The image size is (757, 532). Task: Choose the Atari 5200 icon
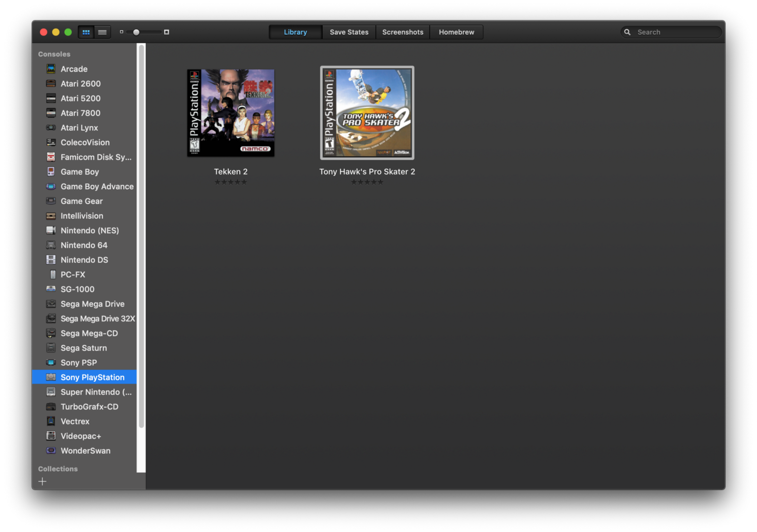pos(51,98)
